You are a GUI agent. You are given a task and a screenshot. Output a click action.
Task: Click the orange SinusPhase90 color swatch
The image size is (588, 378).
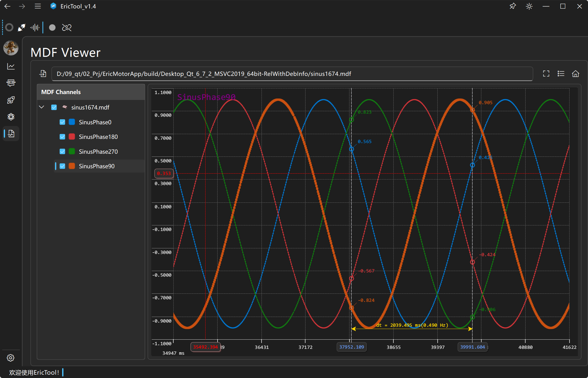point(72,166)
